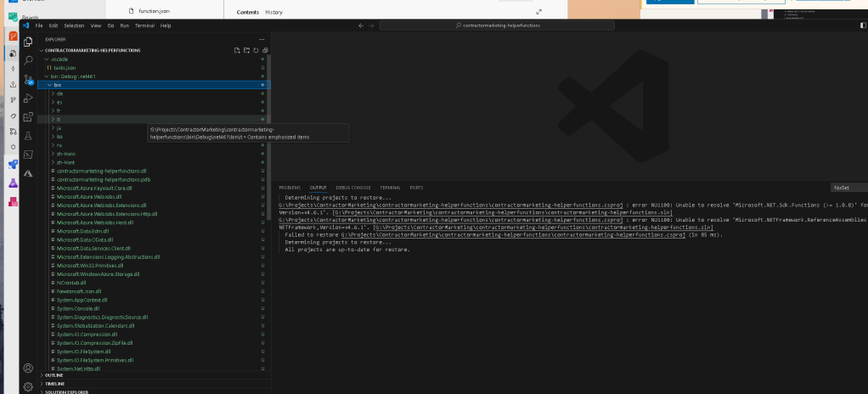Open the terminal-style icon in activity bar
The width and height of the screenshot is (868, 394).
tap(28, 155)
